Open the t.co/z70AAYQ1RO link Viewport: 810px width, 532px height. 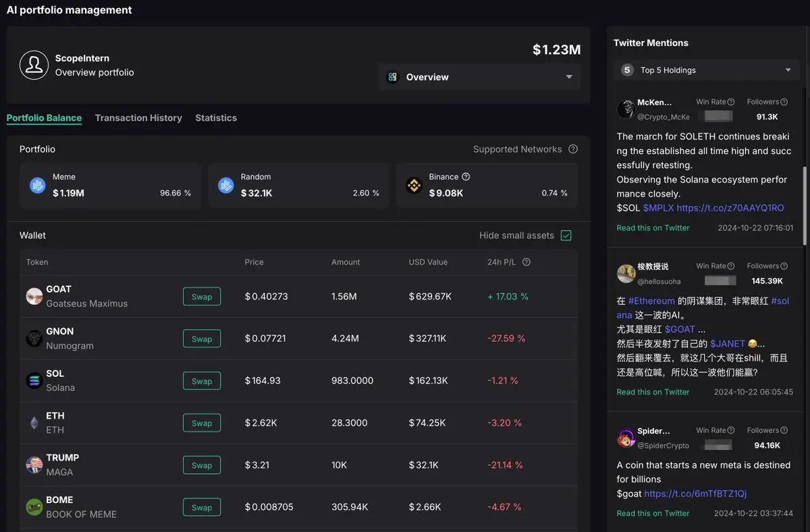click(730, 208)
